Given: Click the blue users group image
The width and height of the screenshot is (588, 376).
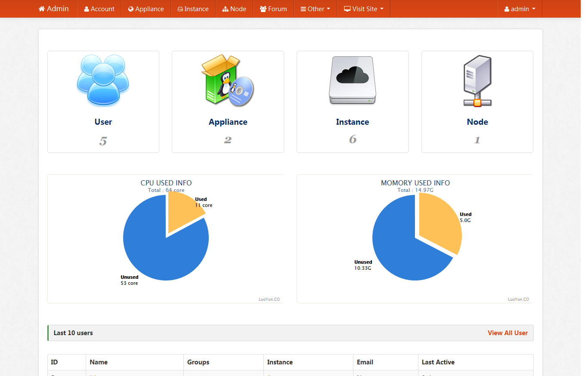Looking at the screenshot, I should pos(103,80).
